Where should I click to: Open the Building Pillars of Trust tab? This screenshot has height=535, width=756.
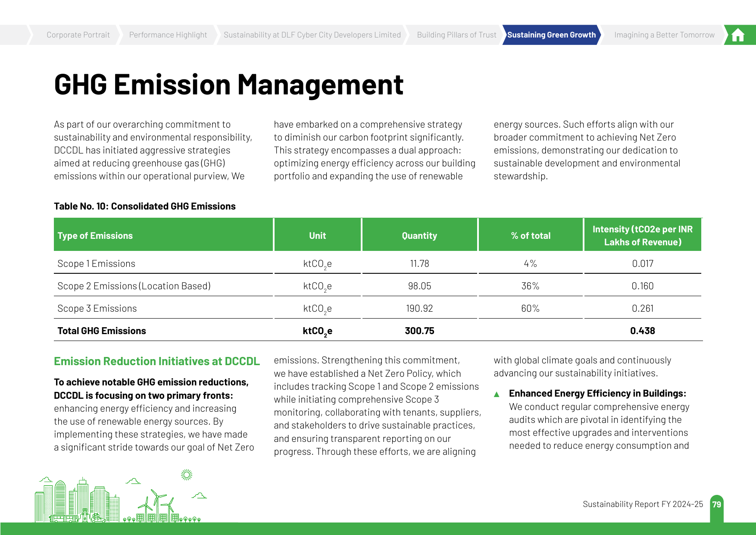[456, 35]
